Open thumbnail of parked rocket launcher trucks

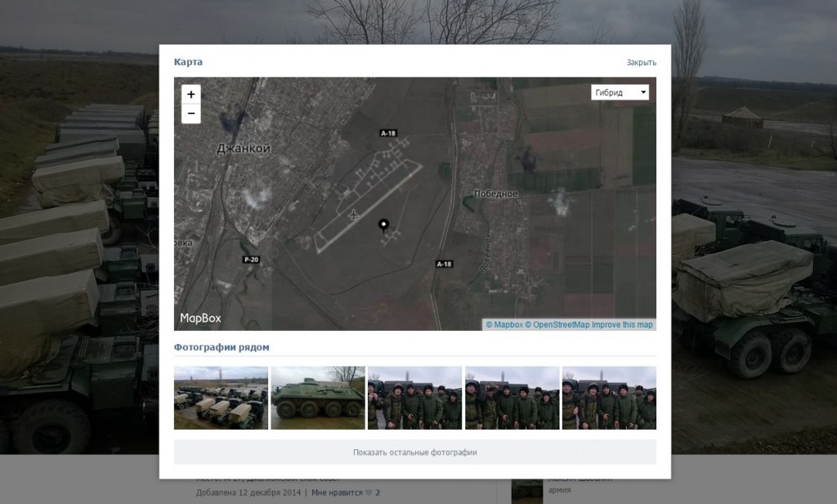click(x=221, y=398)
